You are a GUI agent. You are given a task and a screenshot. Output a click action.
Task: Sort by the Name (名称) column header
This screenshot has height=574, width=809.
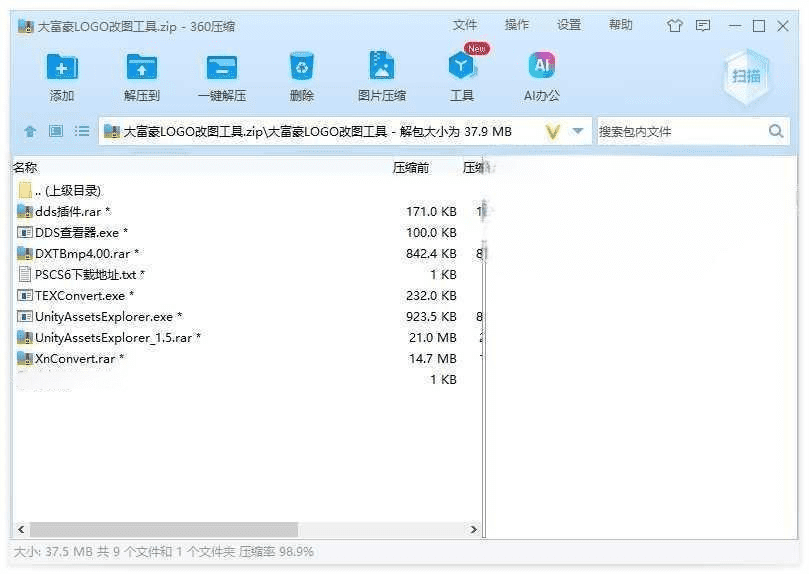point(26,168)
